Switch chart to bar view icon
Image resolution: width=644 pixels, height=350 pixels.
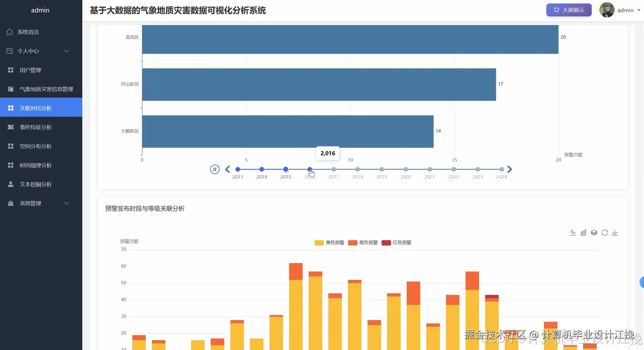click(583, 233)
